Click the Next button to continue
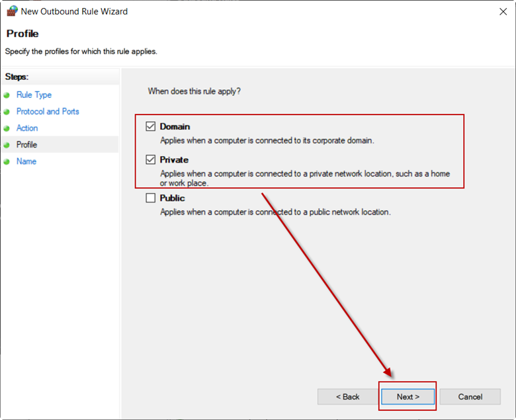The width and height of the screenshot is (516, 420). click(x=408, y=397)
